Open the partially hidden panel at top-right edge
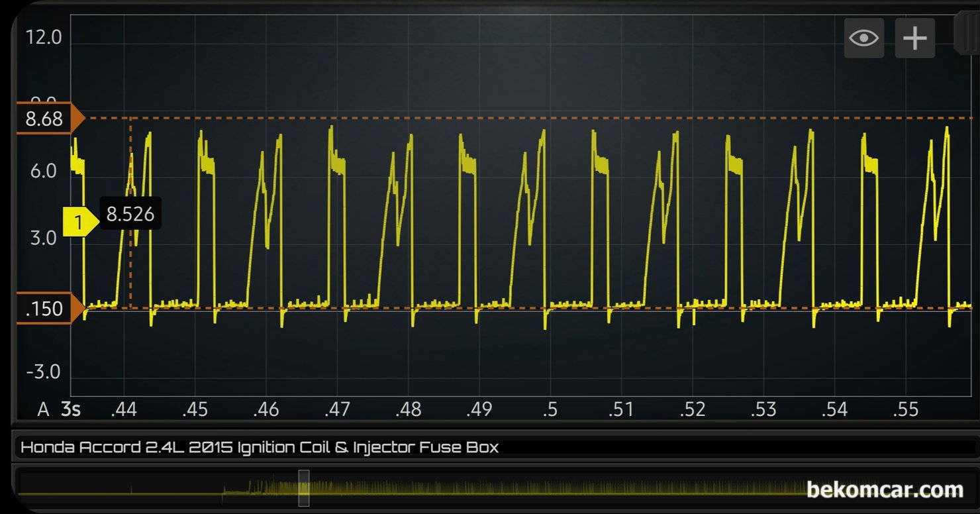 click(967, 33)
